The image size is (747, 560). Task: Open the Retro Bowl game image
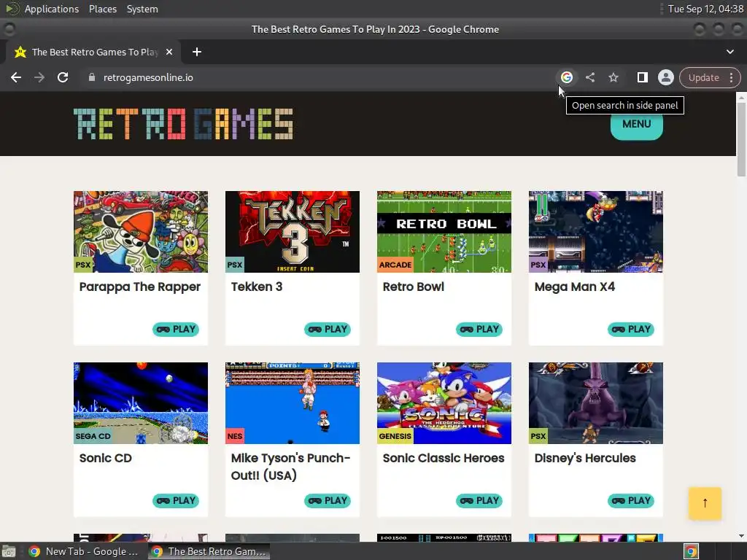click(x=444, y=232)
